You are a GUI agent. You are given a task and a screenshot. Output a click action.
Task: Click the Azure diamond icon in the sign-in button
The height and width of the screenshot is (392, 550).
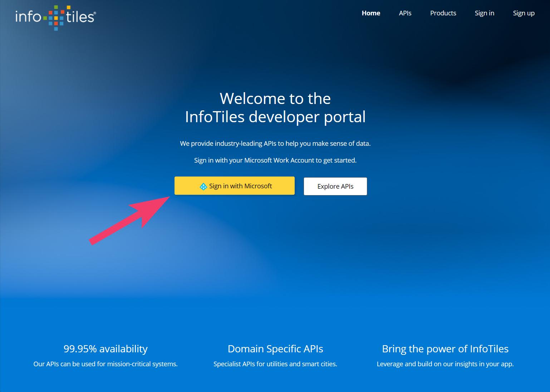tap(203, 187)
